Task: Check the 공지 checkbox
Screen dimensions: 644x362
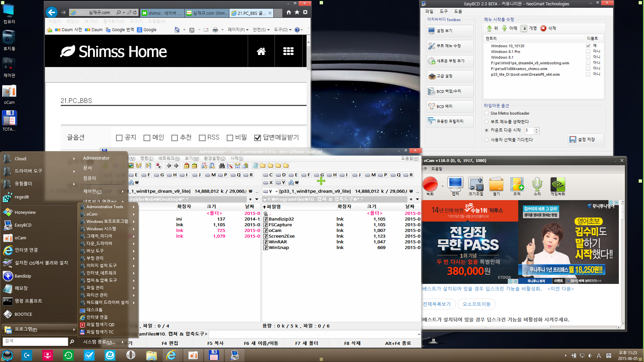Action: 119,138
